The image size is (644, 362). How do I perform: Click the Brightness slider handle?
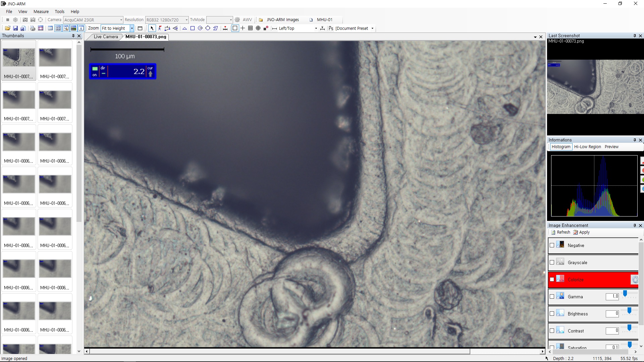629,311
